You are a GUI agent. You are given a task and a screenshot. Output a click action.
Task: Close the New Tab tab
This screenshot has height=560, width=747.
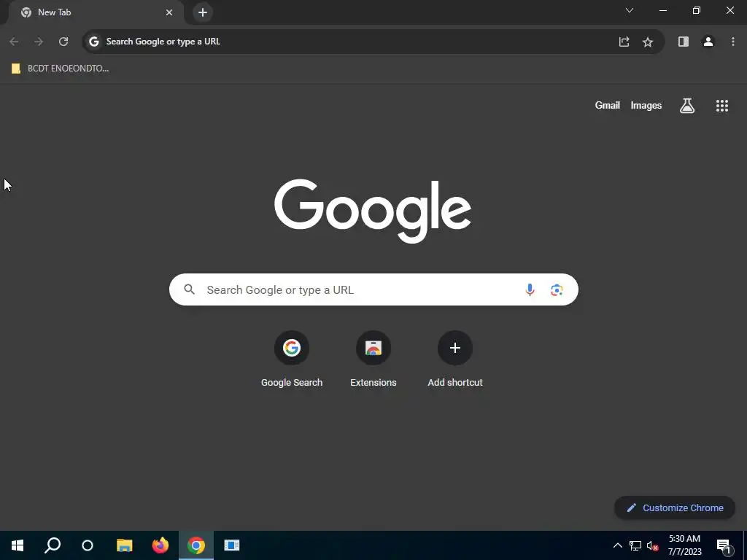click(169, 12)
